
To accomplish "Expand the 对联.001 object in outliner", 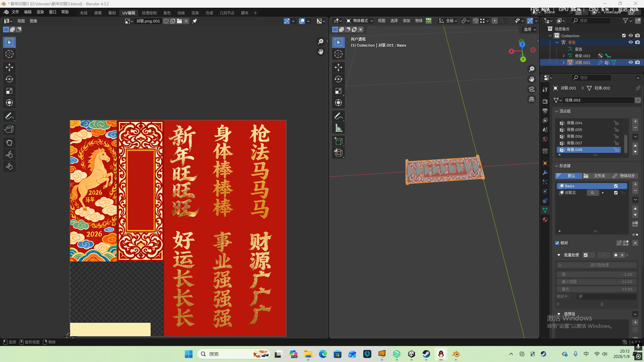I will [563, 63].
